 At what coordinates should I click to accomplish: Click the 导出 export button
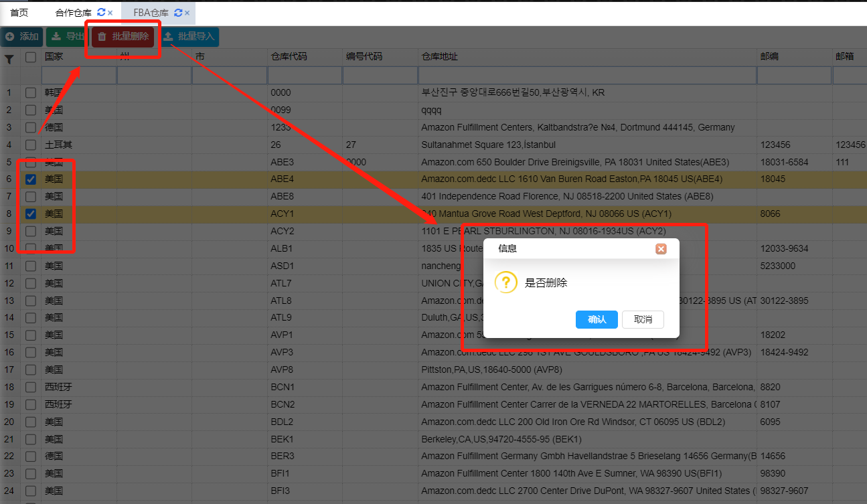[66, 37]
